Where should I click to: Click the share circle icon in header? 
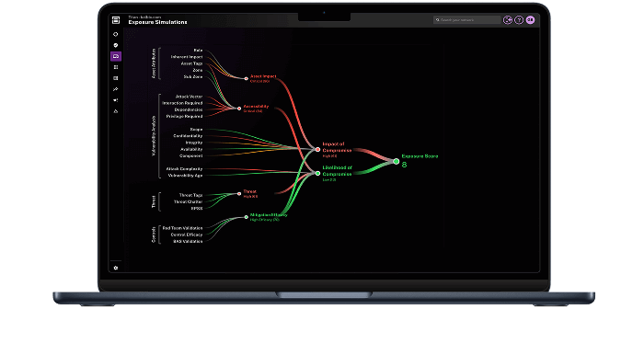[x=508, y=19]
